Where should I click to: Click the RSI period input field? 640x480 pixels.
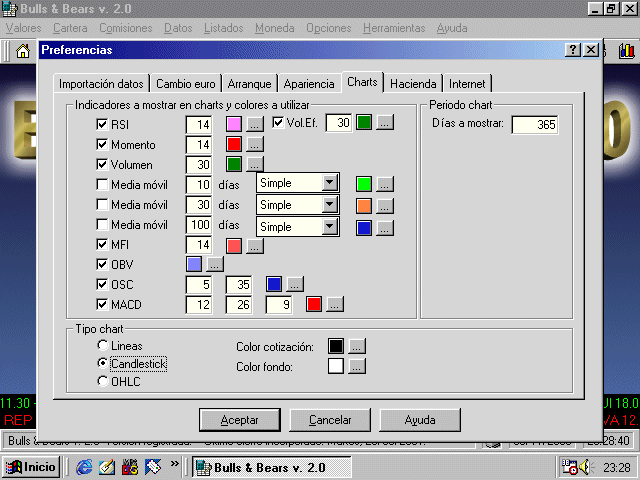click(199, 124)
